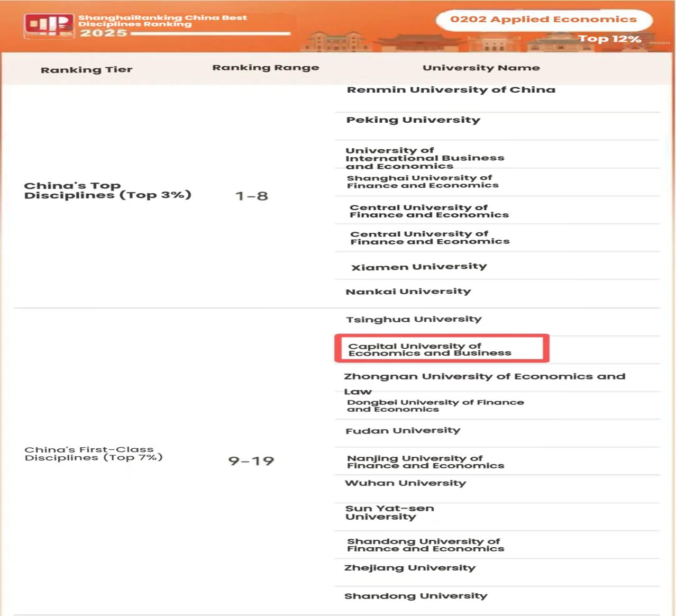Open Fudan University entry
Image resolution: width=676 pixels, height=616 pixels.
coord(403,431)
